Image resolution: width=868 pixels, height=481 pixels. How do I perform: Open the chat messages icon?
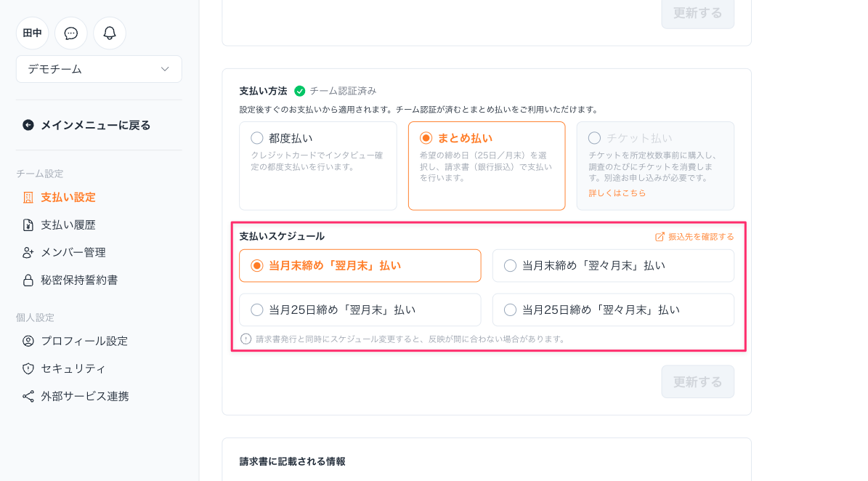click(71, 33)
